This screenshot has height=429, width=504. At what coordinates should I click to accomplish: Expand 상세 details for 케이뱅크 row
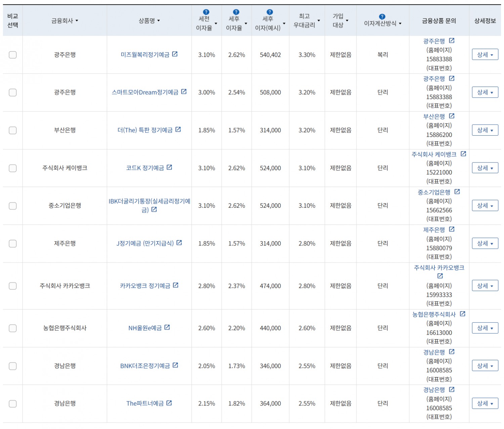[485, 168]
